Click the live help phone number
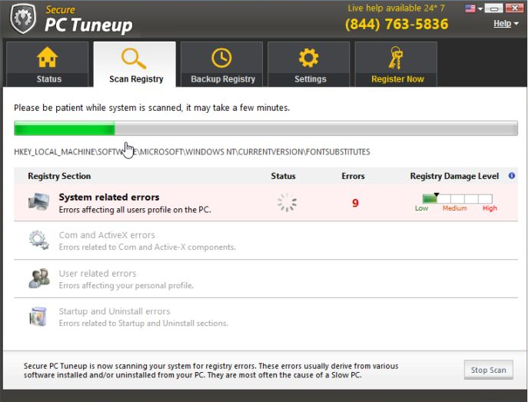 tap(396, 25)
